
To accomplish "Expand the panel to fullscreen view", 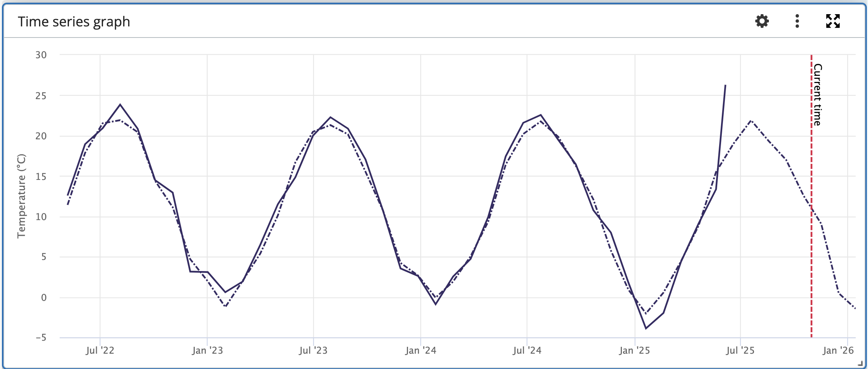I will [x=833, y=22].
